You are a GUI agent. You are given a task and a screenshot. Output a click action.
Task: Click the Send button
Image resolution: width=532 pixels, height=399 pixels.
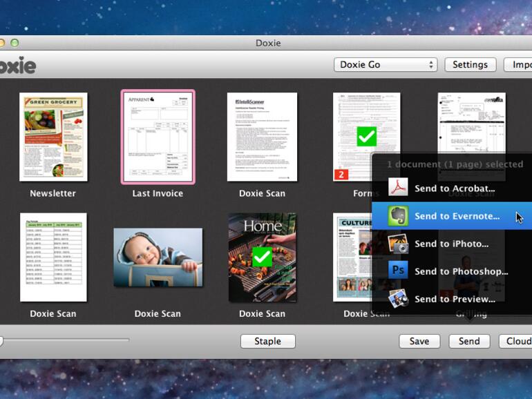point(469,341)
